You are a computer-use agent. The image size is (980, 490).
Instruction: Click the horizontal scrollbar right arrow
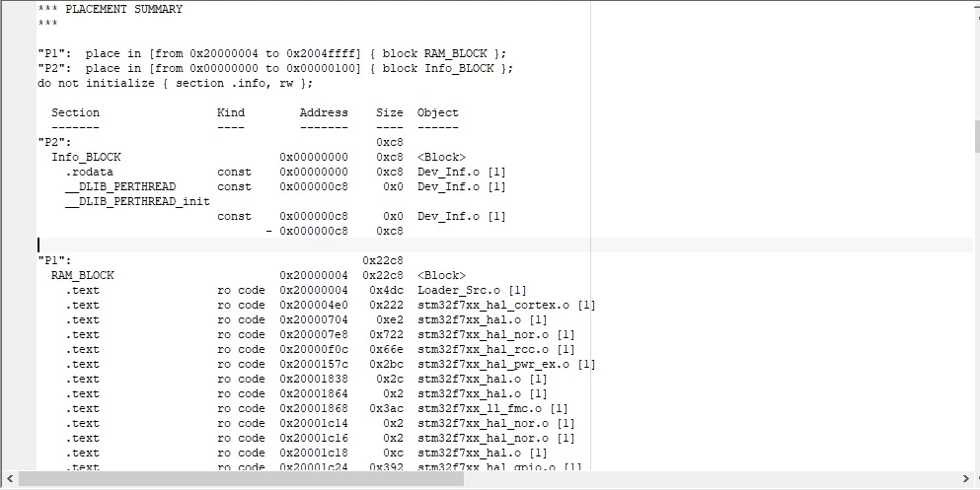click(x=965, y=479)
